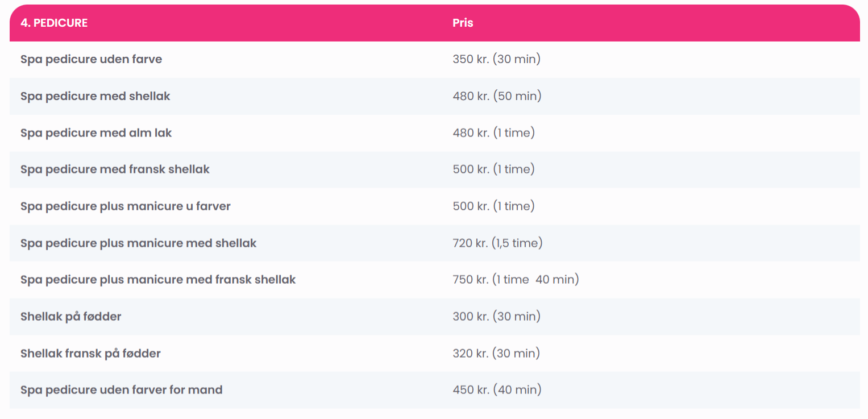Viewport: 868px width, 419px height.
Task: Select 'Spa pedicure plus manicure med shellak'
Action: (x=139, y=243)
